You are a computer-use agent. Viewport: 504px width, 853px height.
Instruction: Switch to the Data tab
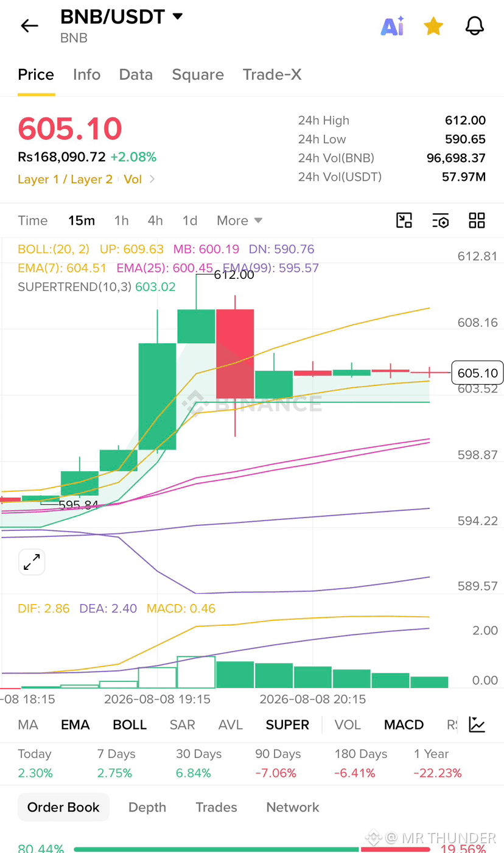pos(136,74)
